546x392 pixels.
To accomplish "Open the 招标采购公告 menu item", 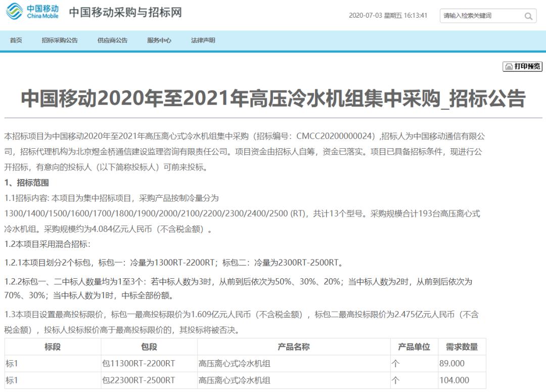I will click(60, 40).
